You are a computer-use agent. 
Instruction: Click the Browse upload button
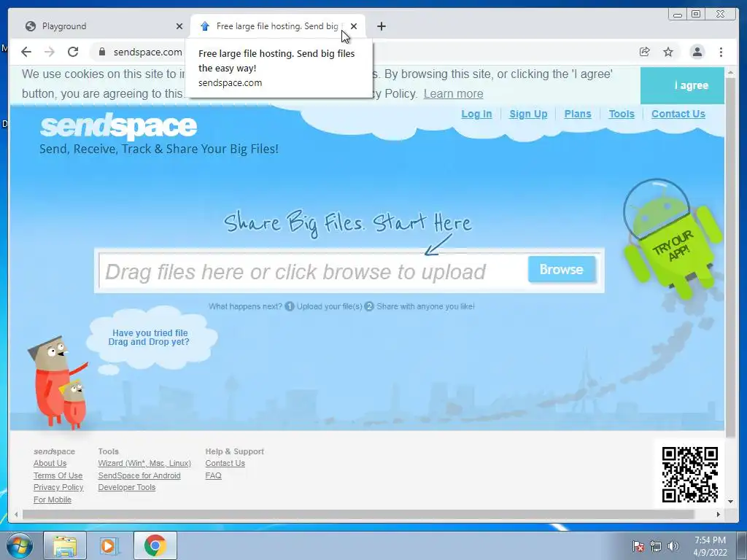[x=562, y=270]
